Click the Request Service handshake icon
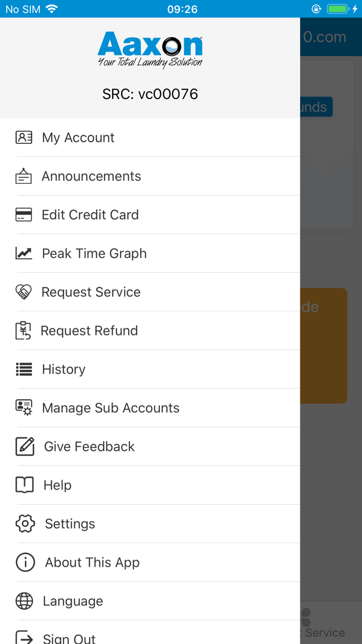The width and height of the screenshot is (362, 644). click(24, 291)
